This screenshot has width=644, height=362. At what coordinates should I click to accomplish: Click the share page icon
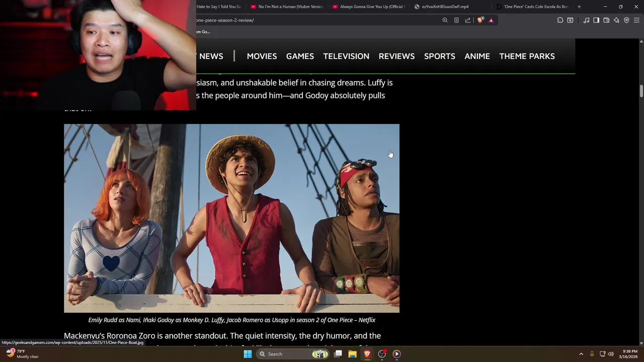tap(468, 20)
